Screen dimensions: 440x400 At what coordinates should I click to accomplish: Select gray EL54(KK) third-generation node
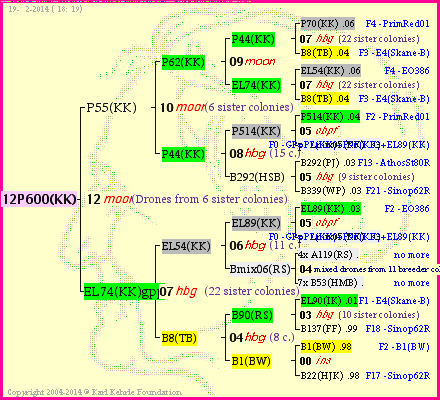[x=186, y=246]
